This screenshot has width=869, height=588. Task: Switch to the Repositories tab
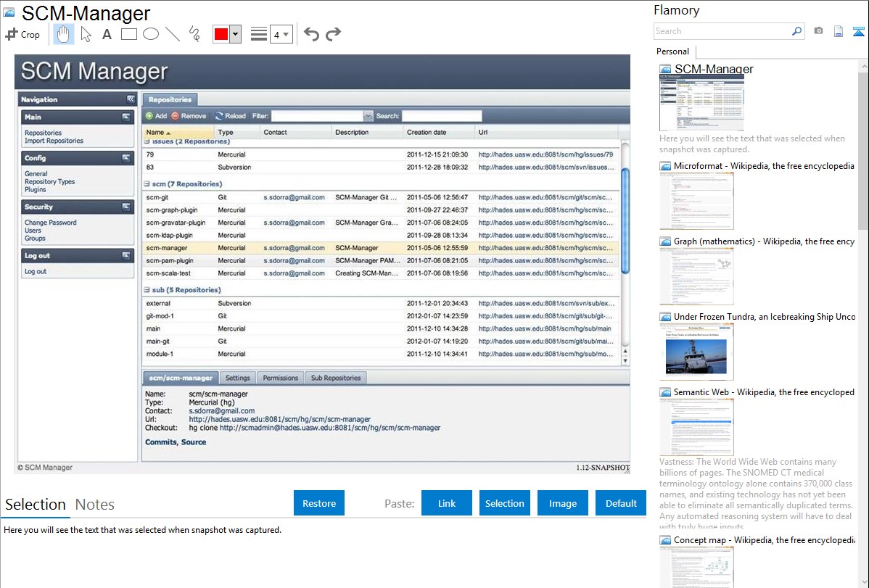[x=170, y=100]
